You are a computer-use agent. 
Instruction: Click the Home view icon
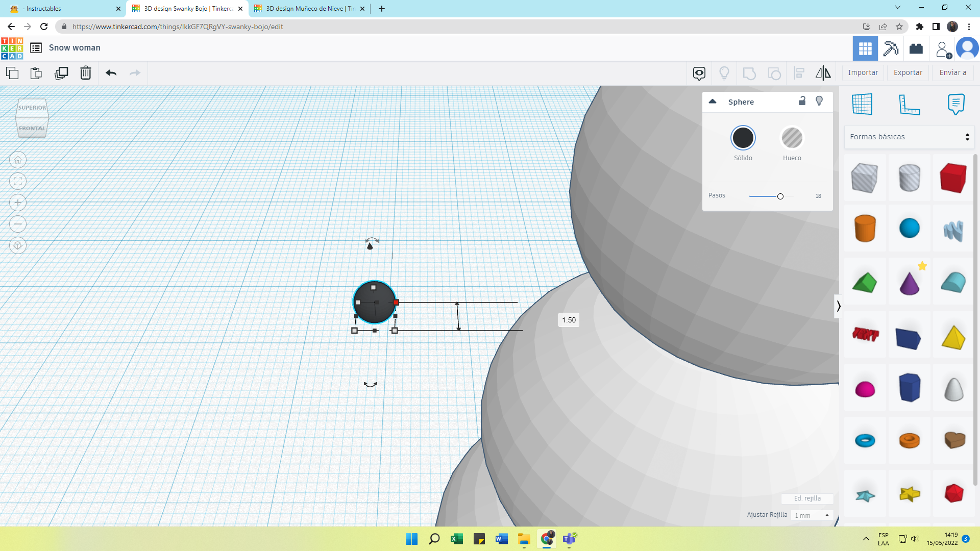point(18,160)
